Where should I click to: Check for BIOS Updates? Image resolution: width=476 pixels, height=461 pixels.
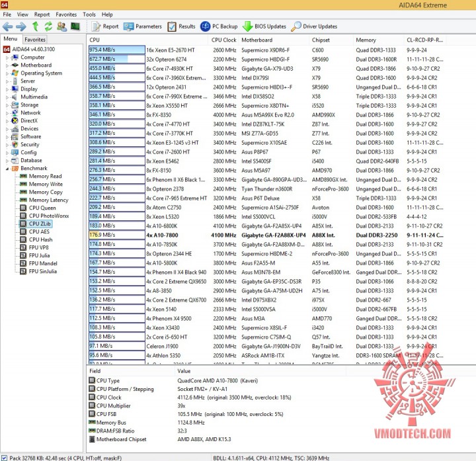point(264,26)
